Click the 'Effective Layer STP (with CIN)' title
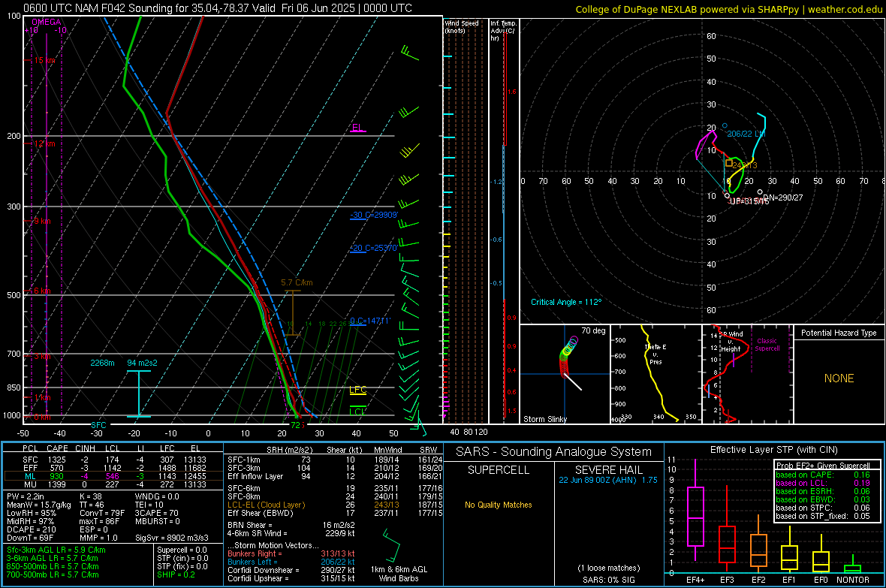The image size is (886, 588). (x=773, y=450)
